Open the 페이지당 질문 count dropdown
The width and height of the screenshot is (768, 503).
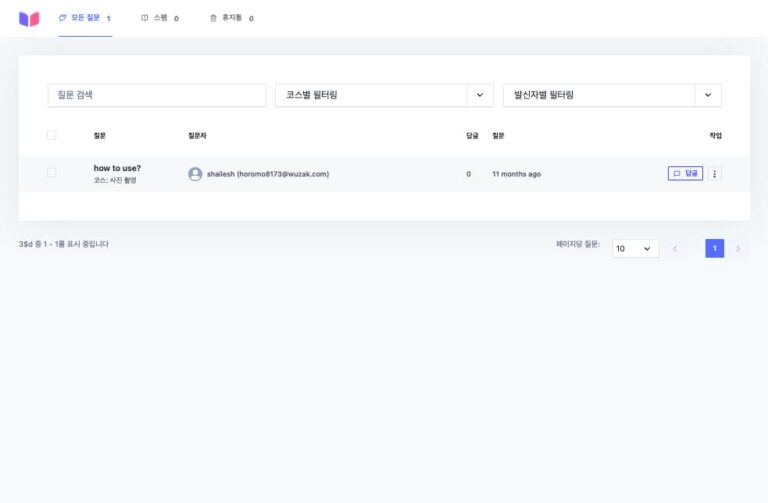pyautogui.click(x=635, y=248)
